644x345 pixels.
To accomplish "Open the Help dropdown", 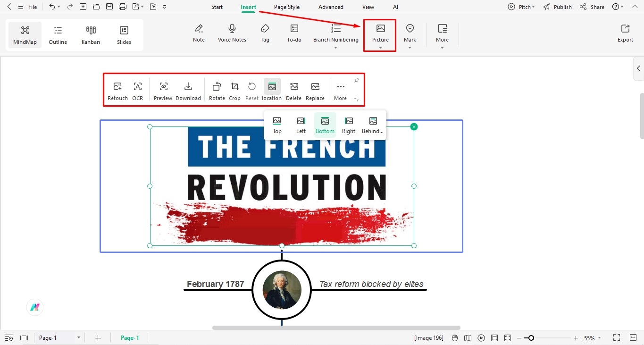I will (618, 7).
